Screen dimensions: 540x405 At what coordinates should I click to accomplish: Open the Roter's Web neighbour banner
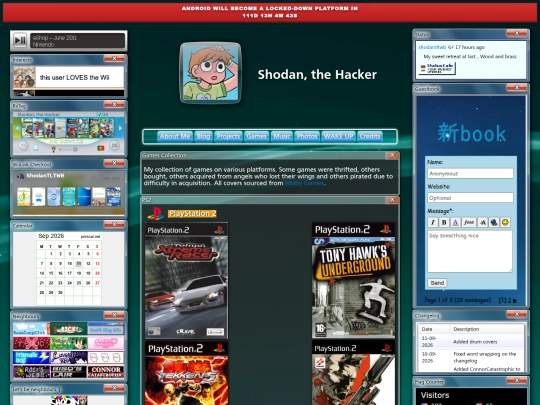click(x=31, y=372)
